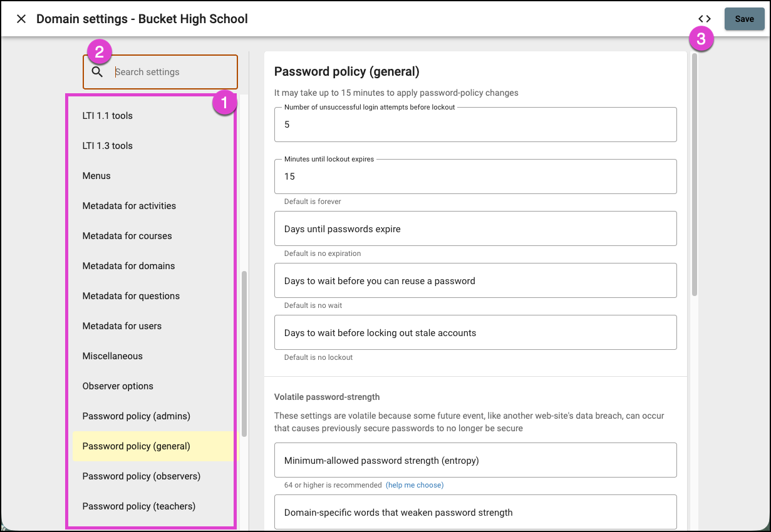Screen dimensions: 771x532
Task: Click the settings list scrollbar
Action: coord(244,354)
